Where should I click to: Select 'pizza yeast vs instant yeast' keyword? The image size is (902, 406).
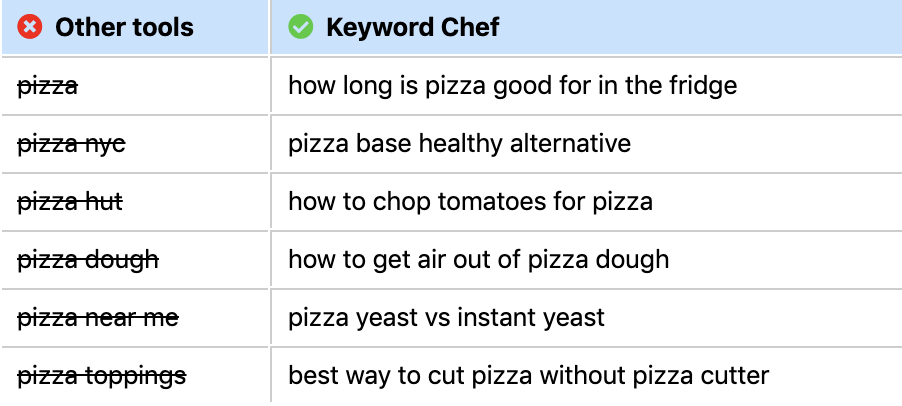click(x=446, y=317)
